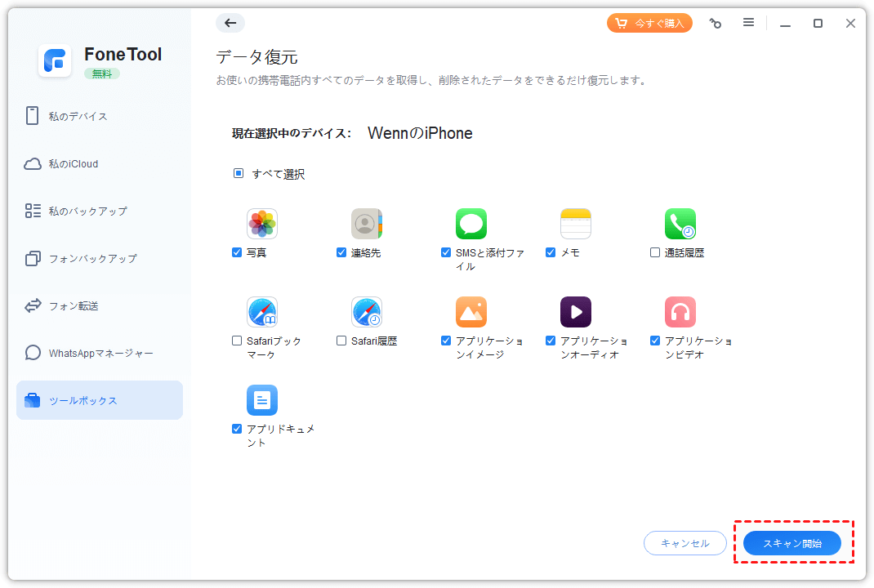Click the キャンセル button
874x588 pixels.
tap(685, 543)
